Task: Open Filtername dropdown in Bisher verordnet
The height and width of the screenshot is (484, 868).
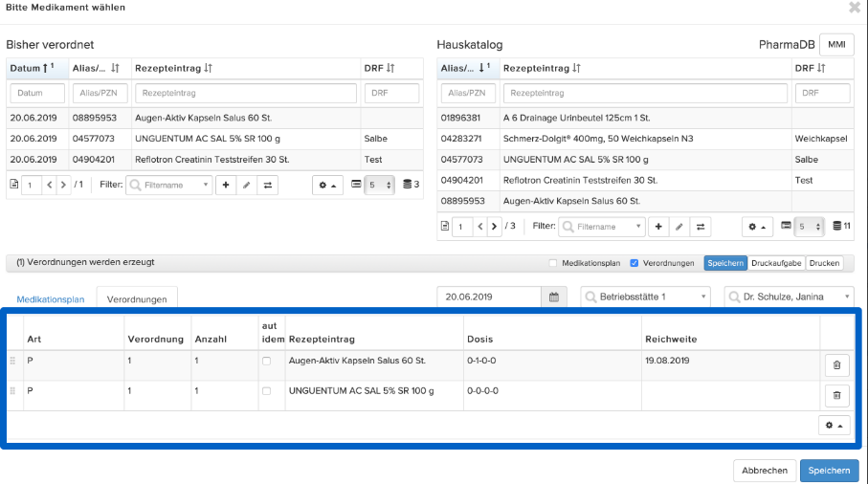Action: tap(169, 185)
